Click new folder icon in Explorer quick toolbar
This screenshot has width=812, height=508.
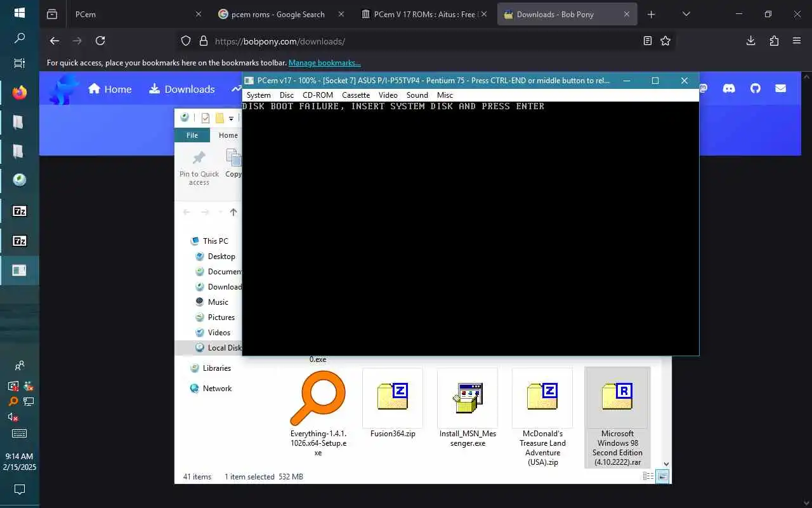pos(219,118)
